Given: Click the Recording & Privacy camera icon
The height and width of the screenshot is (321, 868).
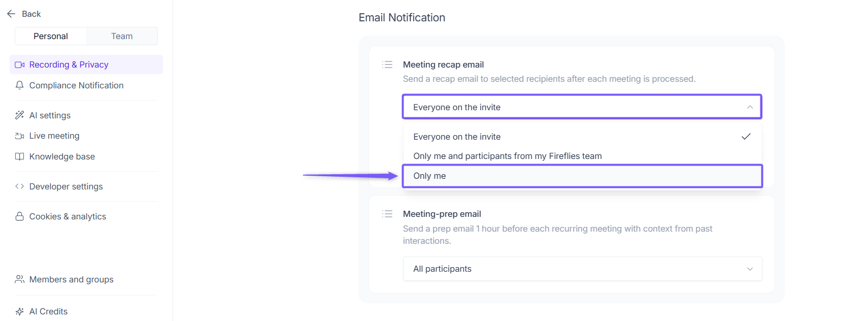Looking at the screenshot, I should pos(20,65).
